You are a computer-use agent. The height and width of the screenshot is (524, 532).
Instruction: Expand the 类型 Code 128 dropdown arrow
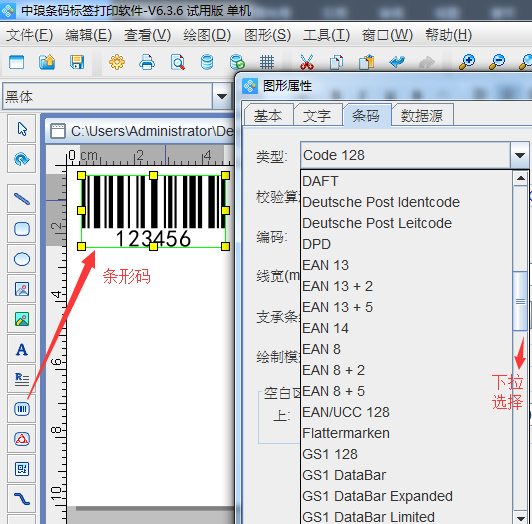click(x=520, y=155)
